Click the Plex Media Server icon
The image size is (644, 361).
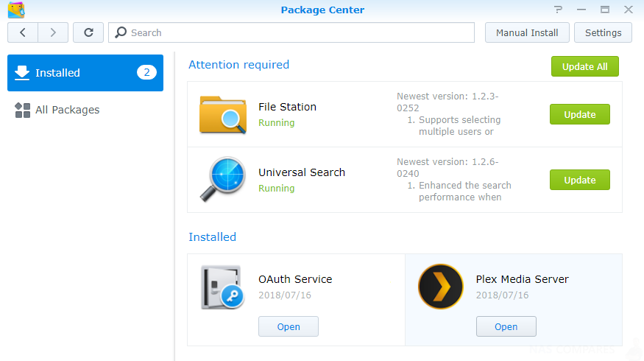tap(441, 287)
